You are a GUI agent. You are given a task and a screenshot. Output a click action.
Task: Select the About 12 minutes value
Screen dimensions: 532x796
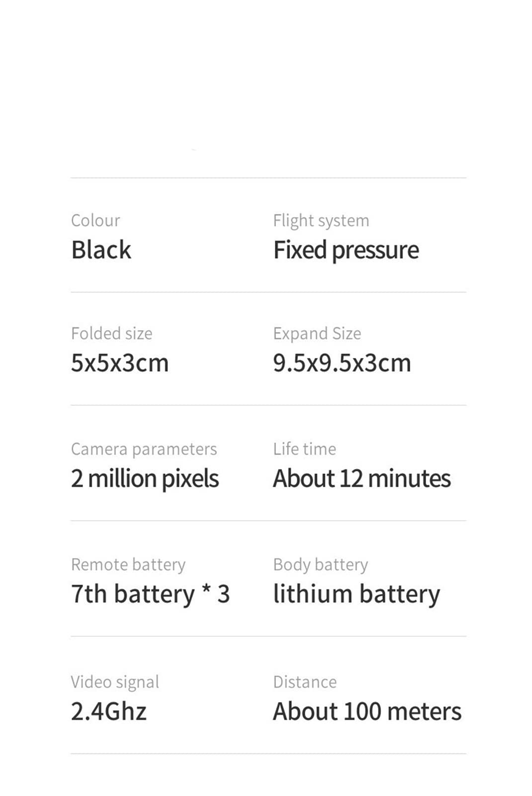(x=362, y=478)
